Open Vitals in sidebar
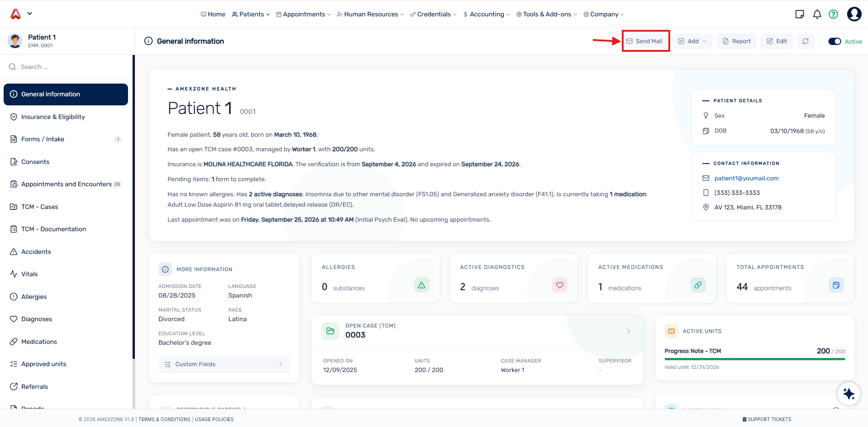Screen dimensions: 868x427 click(x=66, y=274)
